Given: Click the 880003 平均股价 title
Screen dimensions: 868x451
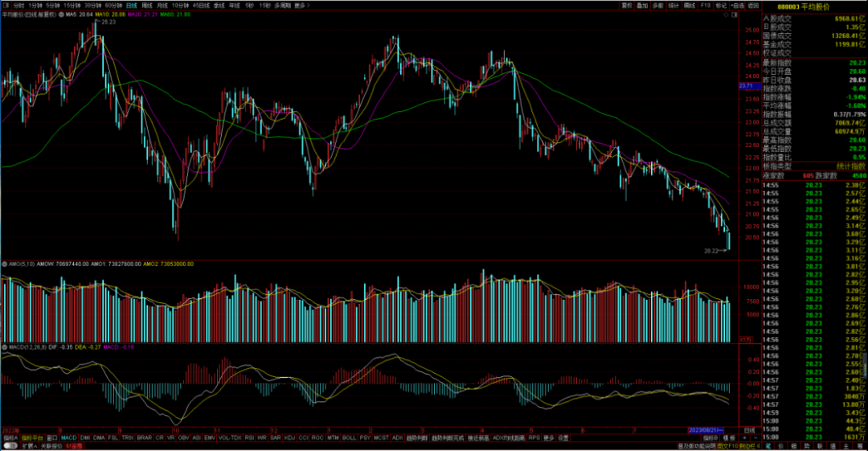Looking at the screenshot, I should (803, 6).
